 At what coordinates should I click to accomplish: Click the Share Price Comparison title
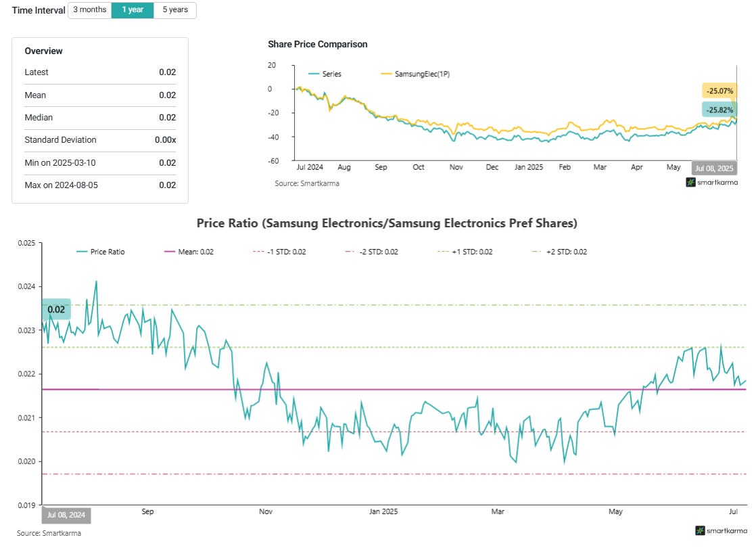click(x=318, y=45)
